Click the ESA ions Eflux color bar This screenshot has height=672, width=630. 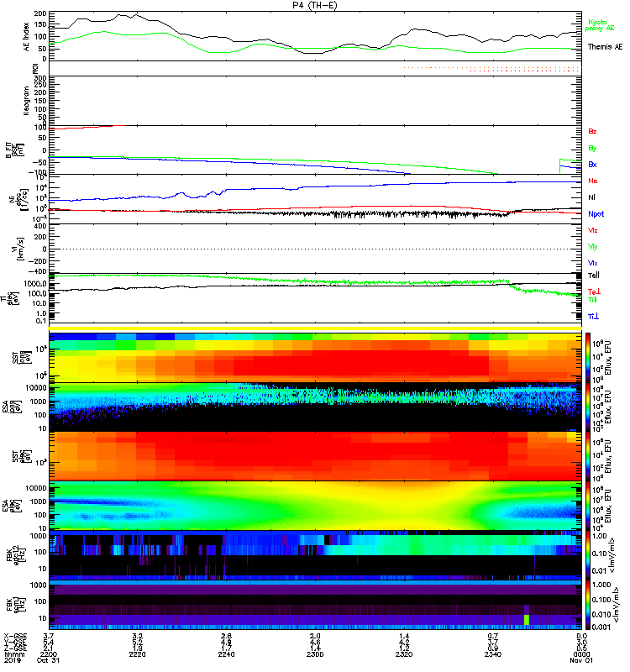[x=588, y=407]
